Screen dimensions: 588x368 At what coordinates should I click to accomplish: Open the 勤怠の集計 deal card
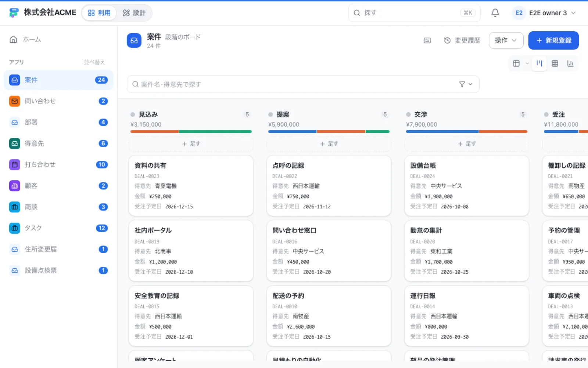point(467,251)
